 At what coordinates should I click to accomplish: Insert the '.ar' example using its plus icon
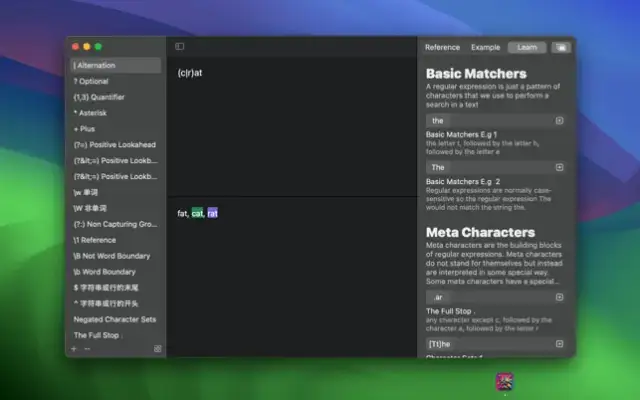[x=559, y=297]
